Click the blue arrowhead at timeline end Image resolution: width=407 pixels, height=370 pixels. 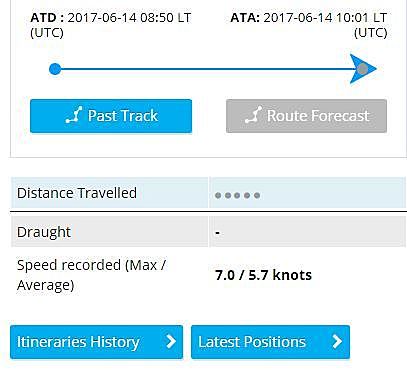tap(363, 69)
